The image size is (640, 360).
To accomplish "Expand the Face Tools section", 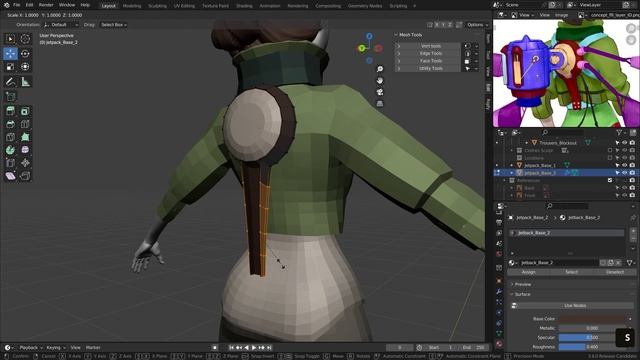I will (x=427, y=61).
